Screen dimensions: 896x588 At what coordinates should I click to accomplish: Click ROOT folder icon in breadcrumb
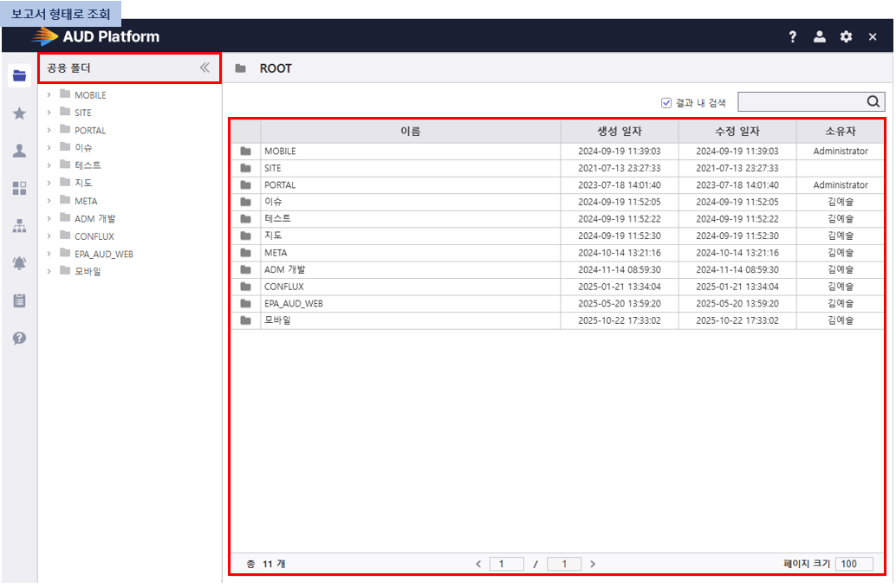tap(241, 68)
